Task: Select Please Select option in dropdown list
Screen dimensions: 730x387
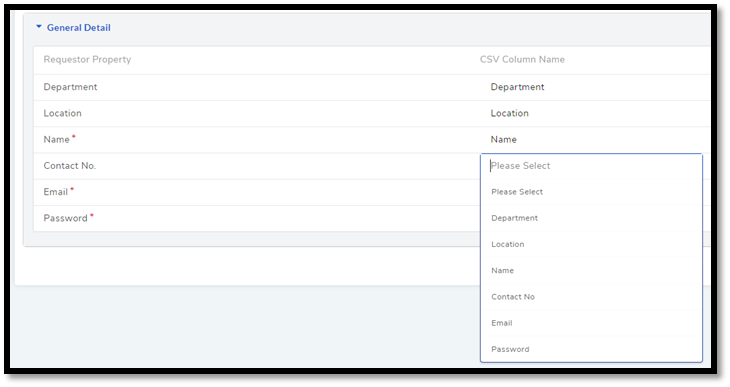Action: point(591,192)
